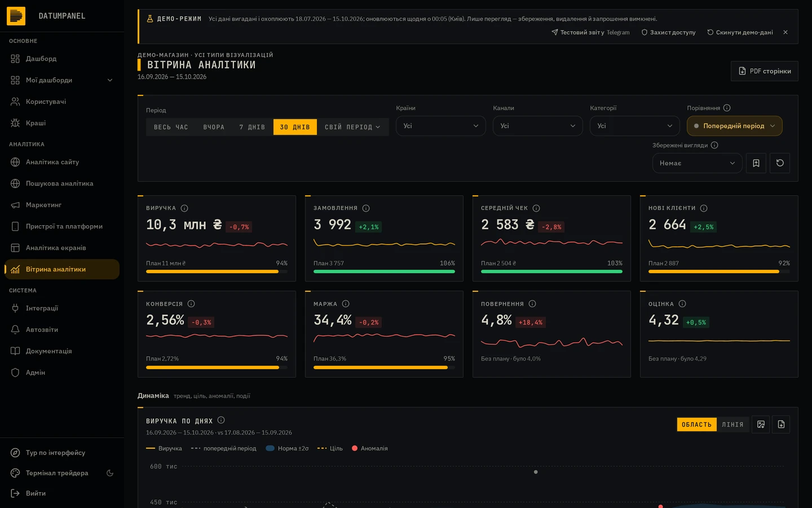Image resolution: width=812 pixels, height=508 pixels.
Task: Open the Свій період dropdown
Action: click(352, 127)
